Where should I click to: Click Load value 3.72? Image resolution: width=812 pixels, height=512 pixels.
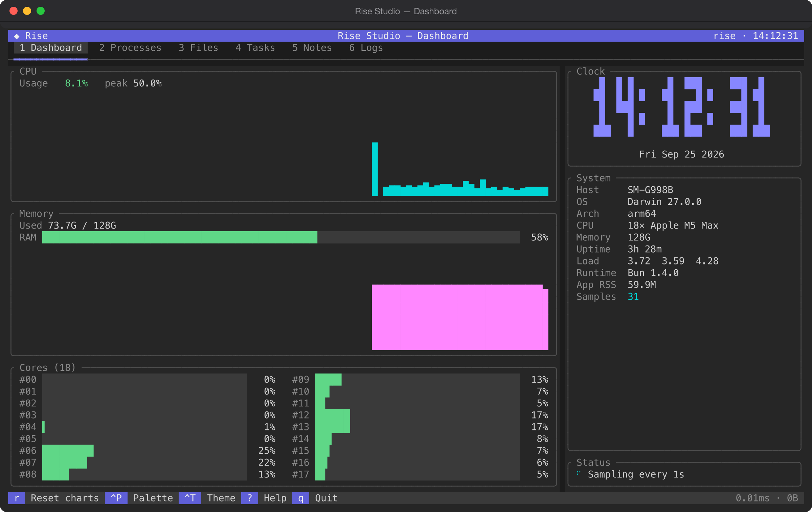(x=639, y=261)
